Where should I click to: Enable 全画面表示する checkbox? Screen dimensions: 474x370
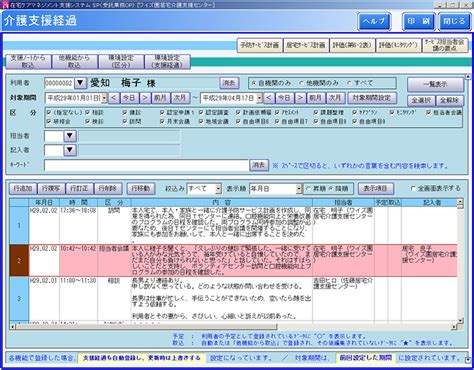point(413,189)
